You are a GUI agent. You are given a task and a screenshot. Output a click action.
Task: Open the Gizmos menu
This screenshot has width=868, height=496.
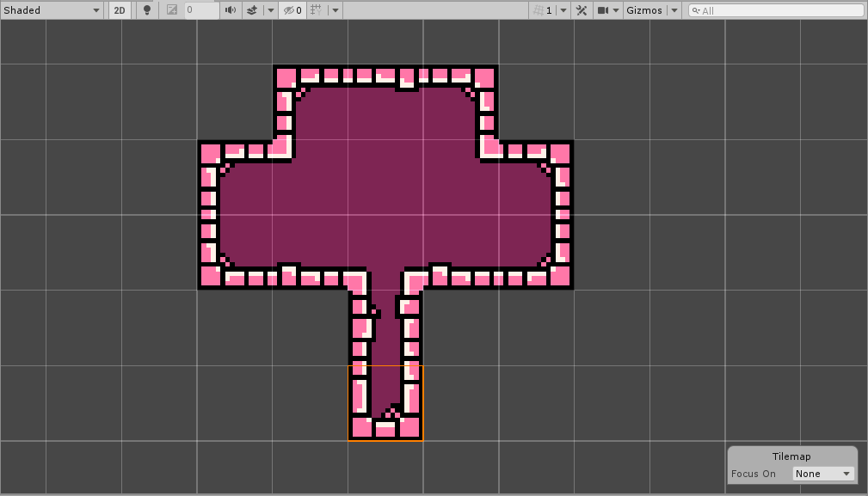click(644, 10)
